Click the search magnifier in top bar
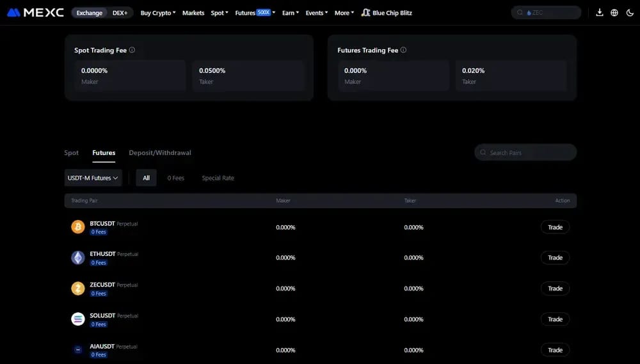The image size is (640, 364). click(x=520, y=13)
